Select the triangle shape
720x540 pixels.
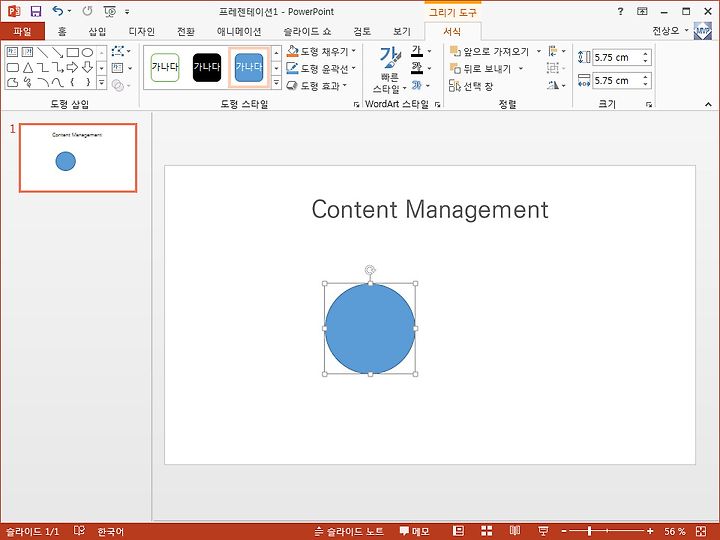click(28, 68)
